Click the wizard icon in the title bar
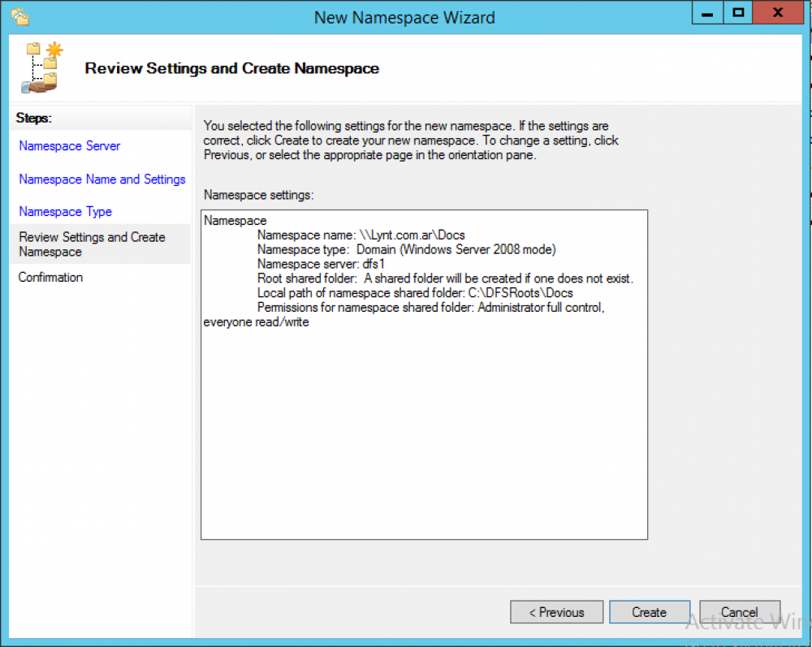Image resolution: width=812 pixels, height=647 pixels. pyautogui.click(x=19, y=15)
